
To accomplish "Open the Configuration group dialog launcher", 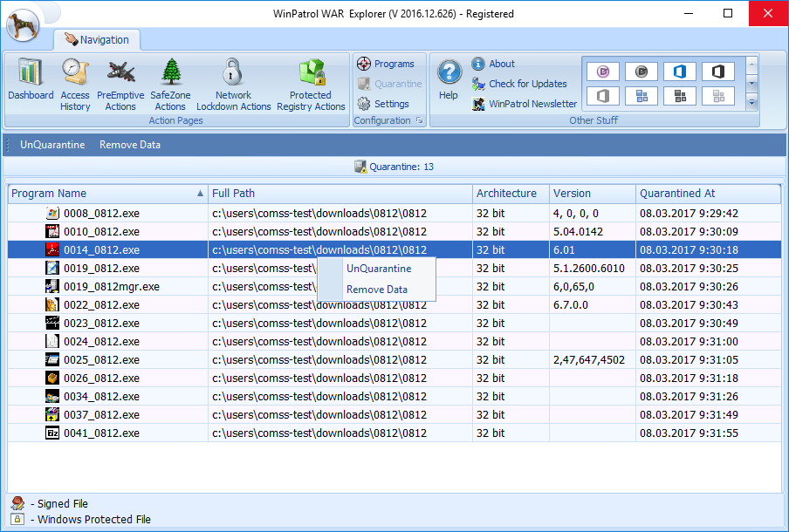I will pyautogui.click(x=419, y=121).
